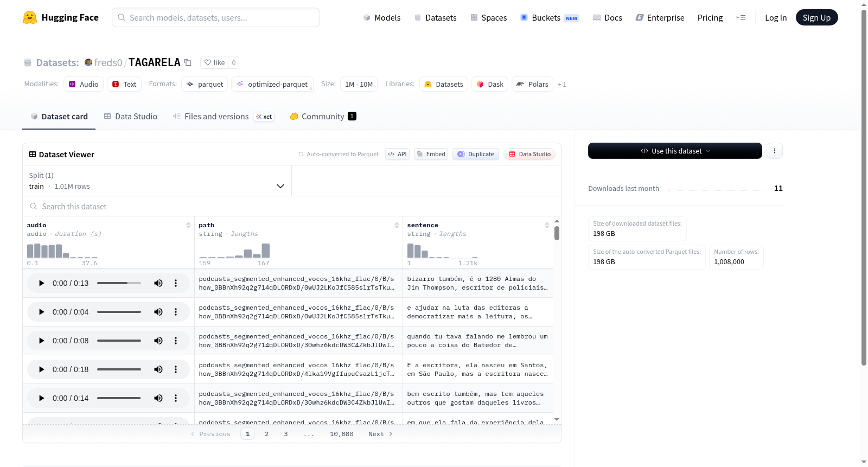Open more options for 0:04 audio
This screenshot has height=467, width=868.
[176, 312]
